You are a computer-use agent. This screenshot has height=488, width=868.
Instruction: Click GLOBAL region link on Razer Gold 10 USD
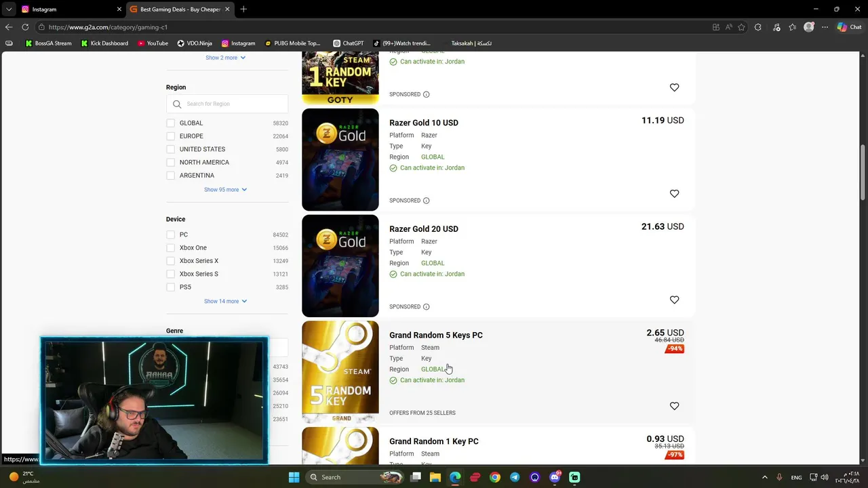[x=433, y=157]
